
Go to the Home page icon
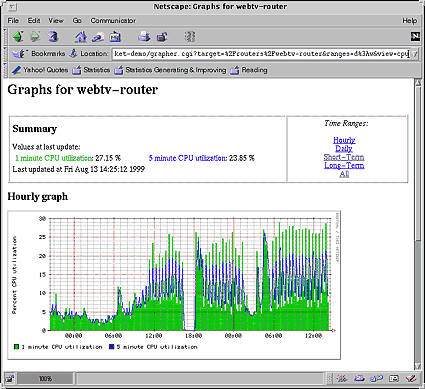(81, 36)
